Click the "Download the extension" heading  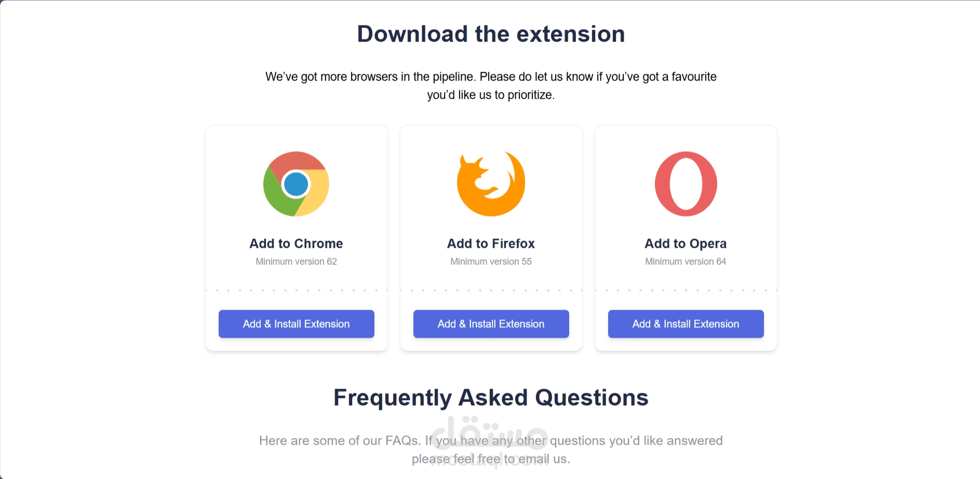pos(491,34)
